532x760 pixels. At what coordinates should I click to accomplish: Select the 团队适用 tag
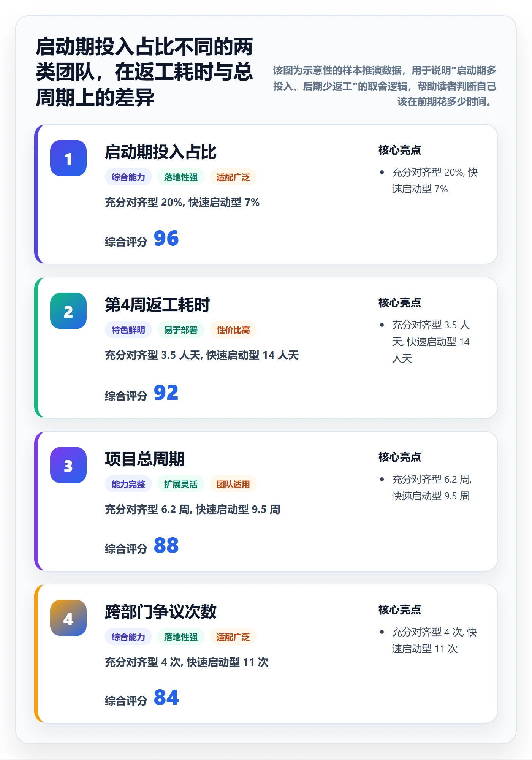pos(233,484)
